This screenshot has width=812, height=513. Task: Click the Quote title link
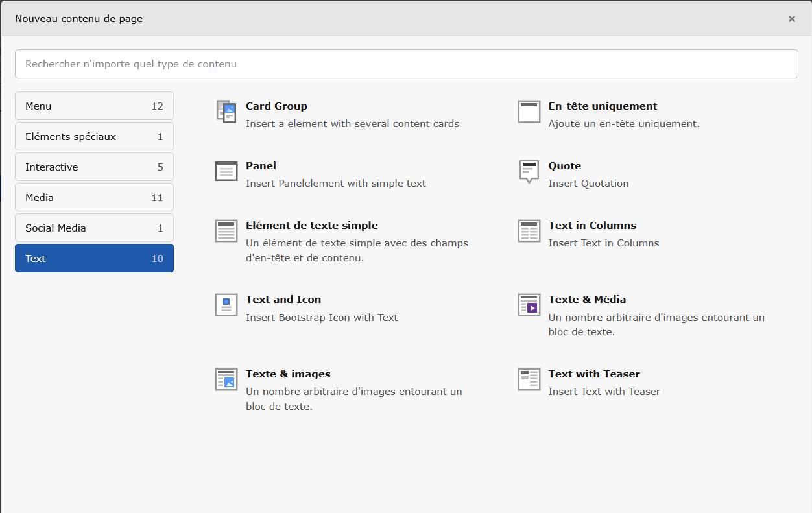(x=564, y=166)
